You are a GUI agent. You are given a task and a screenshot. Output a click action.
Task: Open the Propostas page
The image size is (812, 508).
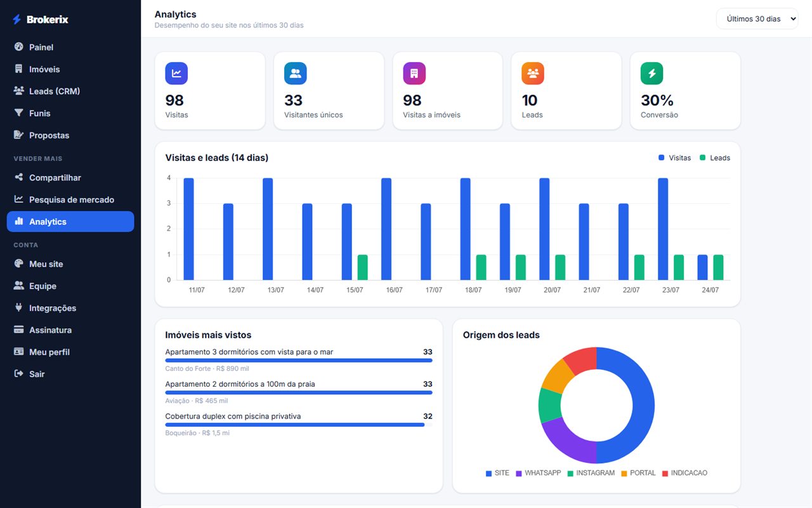pyautogui.click(x=70, y=135)
